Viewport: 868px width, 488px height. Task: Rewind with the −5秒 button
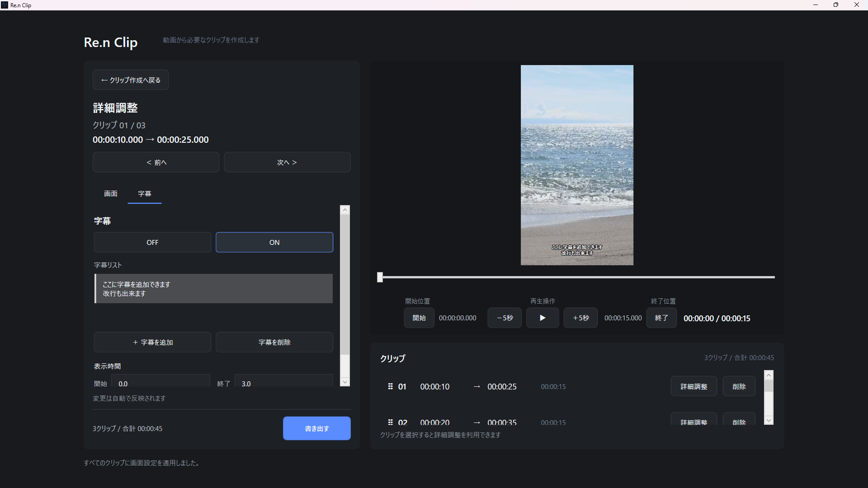pos(505,318)
